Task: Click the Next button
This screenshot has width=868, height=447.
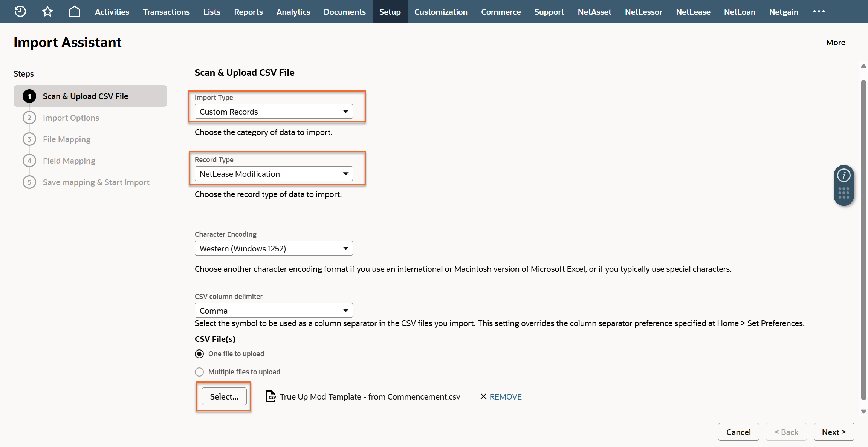Action: tap(833, 432)
